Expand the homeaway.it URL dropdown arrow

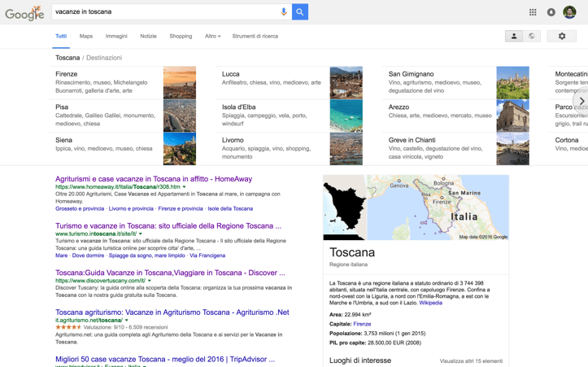pos(184,187)
